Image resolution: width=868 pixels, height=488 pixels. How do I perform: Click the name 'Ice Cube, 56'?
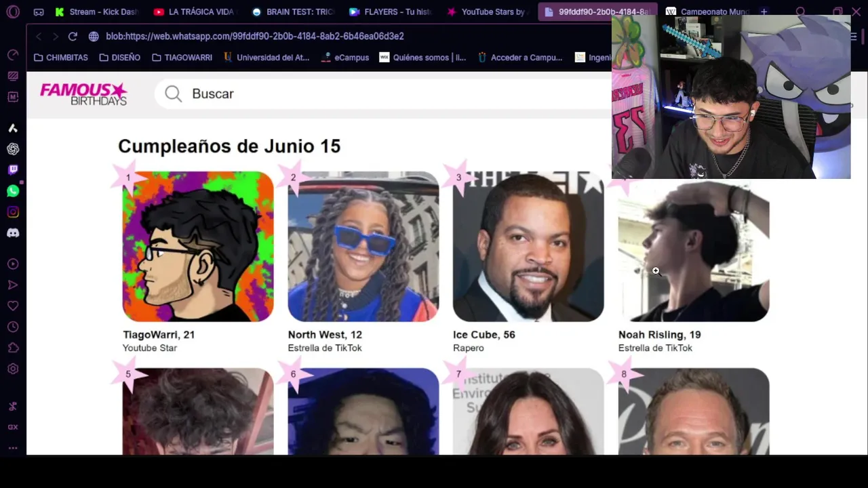point(484,335)
